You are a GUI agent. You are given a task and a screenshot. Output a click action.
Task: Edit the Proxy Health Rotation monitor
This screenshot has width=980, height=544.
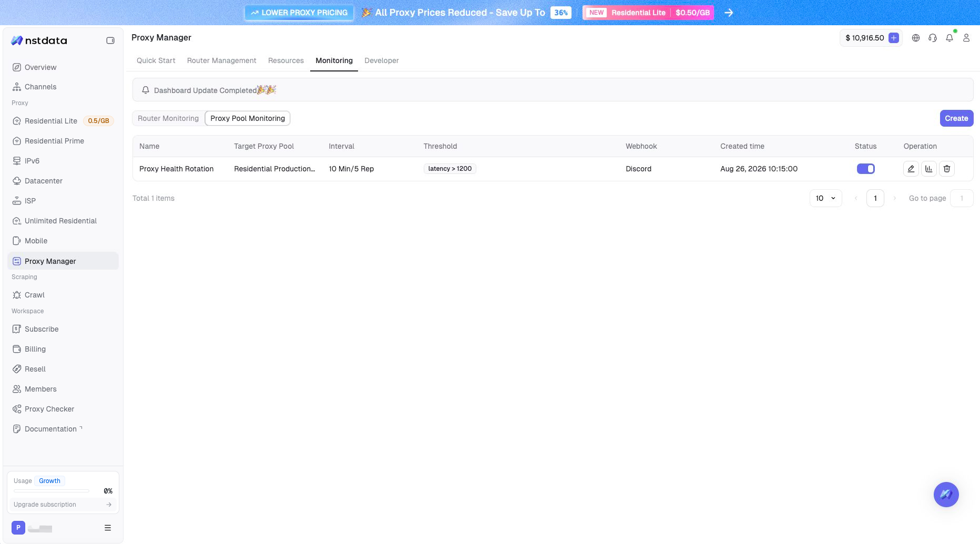pyautogui.click(x=911, y=169)
